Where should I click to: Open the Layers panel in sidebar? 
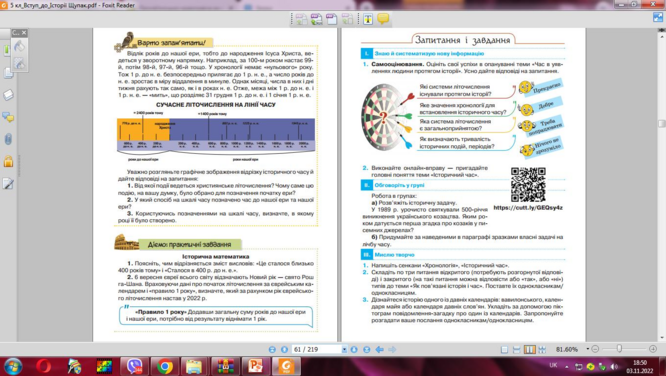tap(8, 95)
